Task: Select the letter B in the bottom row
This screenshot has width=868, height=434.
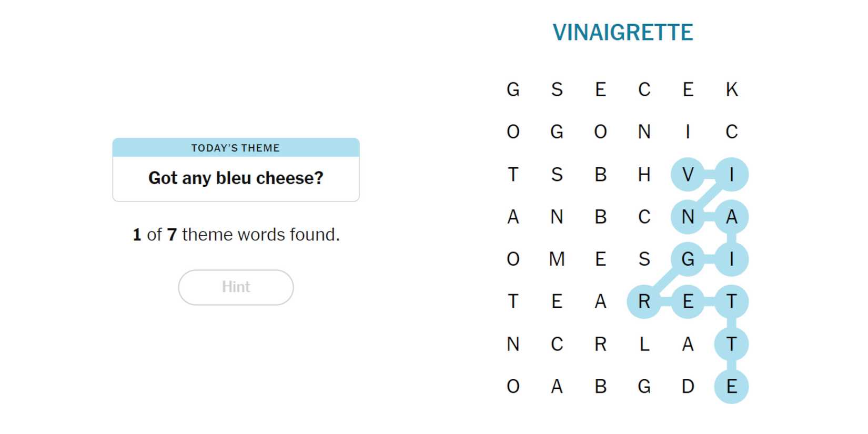Action: click(600, 387)
